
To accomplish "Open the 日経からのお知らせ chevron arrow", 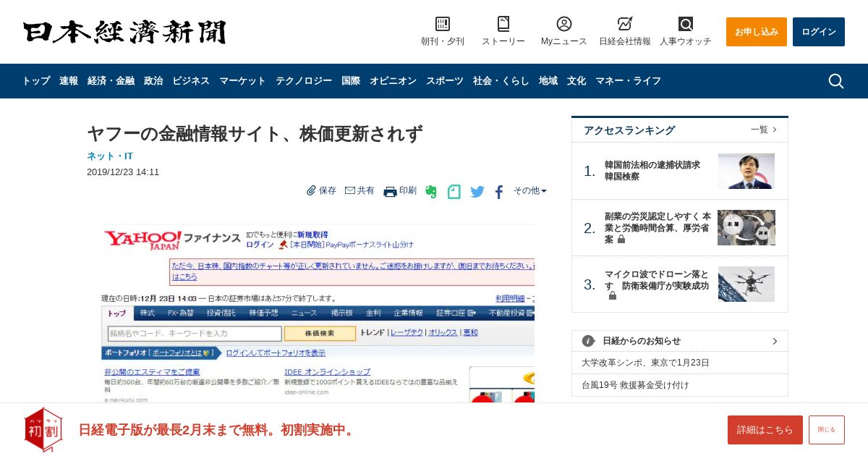I will tap(775, 341).
